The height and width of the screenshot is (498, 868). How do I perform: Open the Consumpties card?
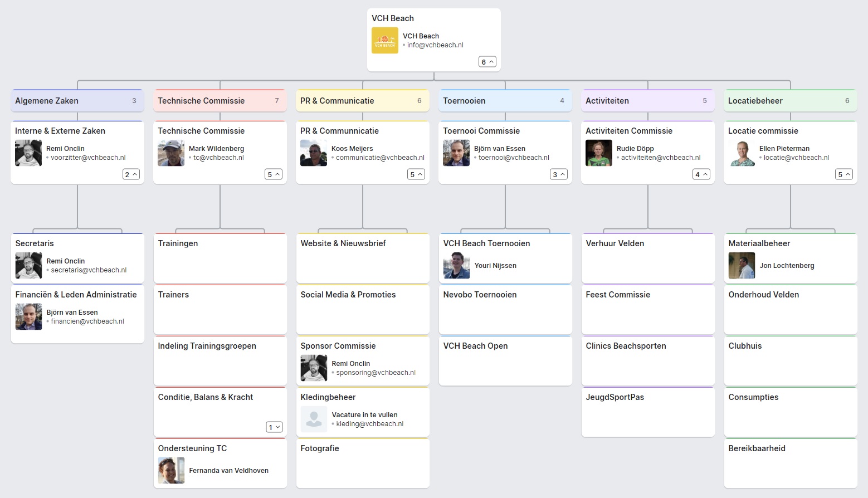pos(791,412)
